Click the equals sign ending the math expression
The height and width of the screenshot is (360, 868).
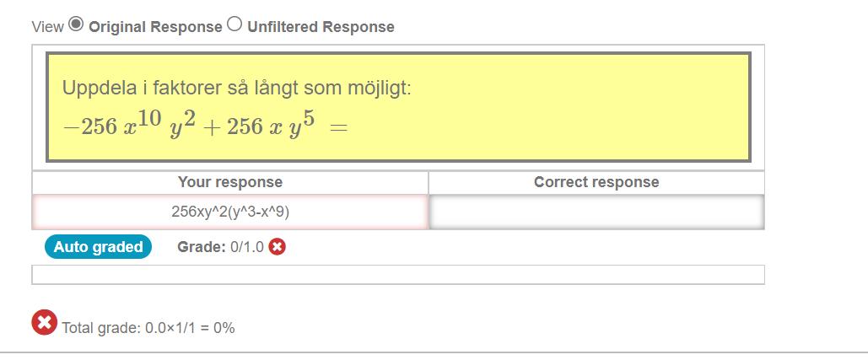pos(338,127)
